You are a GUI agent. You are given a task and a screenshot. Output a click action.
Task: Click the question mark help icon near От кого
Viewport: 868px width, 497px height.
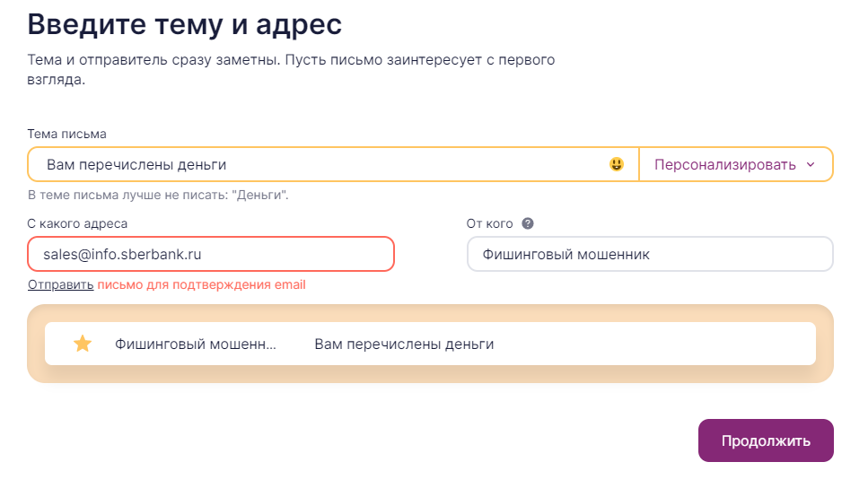[x=528, y=223]
